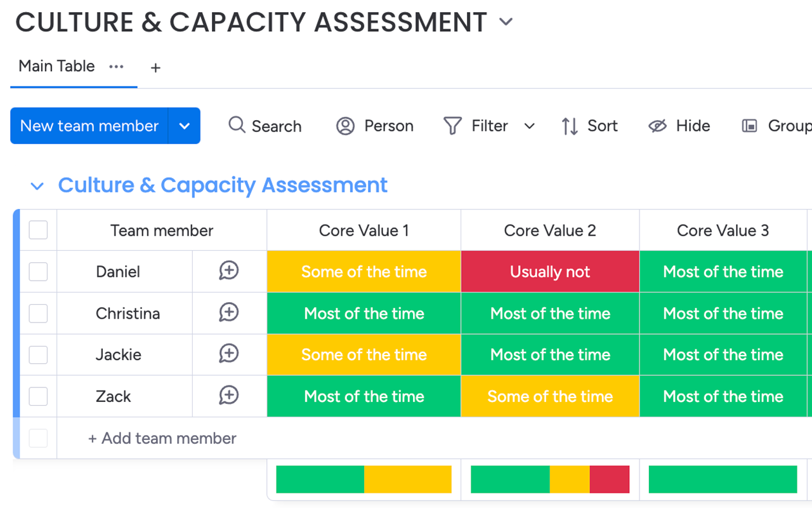Open conversation icon for Zack
Viewport: 812px width, 508px height.
228,396
